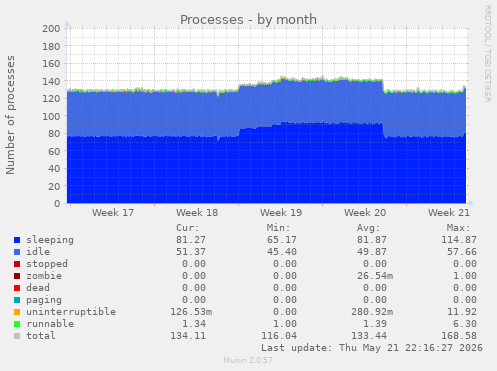The width and height of the screenshot is (497, 371).
Task: Click idle minimum value 45.40
Action: [282, 252]
